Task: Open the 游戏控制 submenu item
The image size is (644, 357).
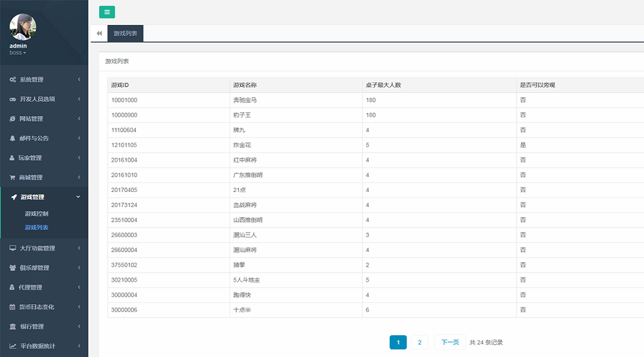Action: 37,214
